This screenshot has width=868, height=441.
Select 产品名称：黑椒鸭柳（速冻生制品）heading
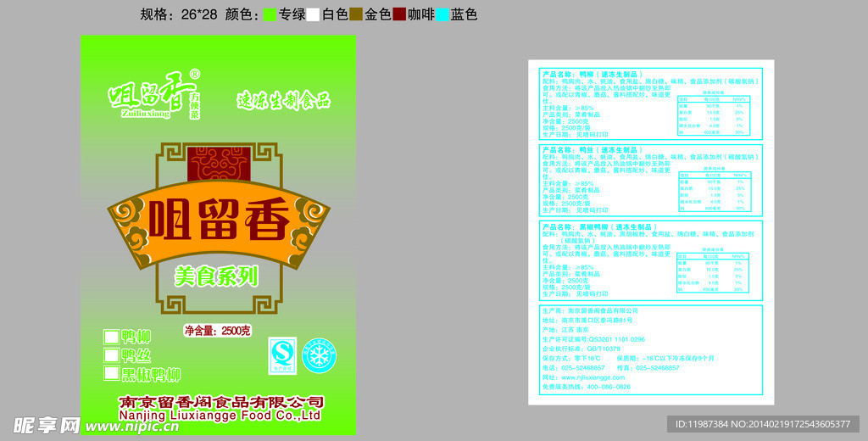pos(599,227)
